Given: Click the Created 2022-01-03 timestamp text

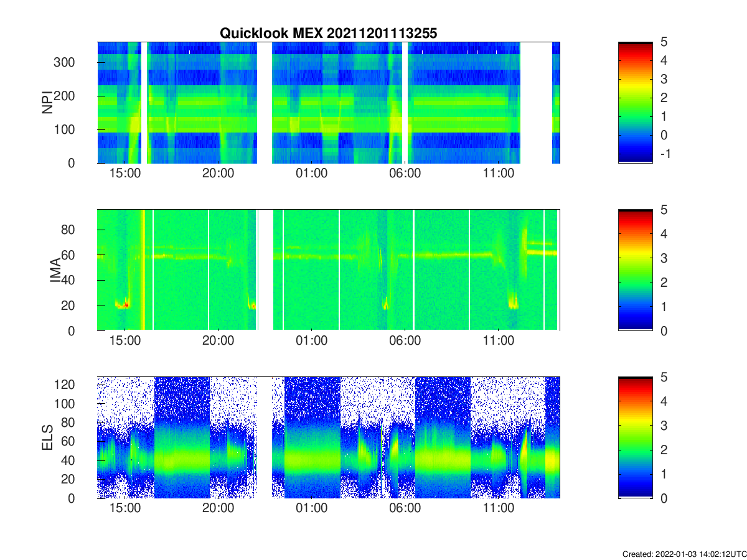Looking at the screenshot, I should (684, 554).
